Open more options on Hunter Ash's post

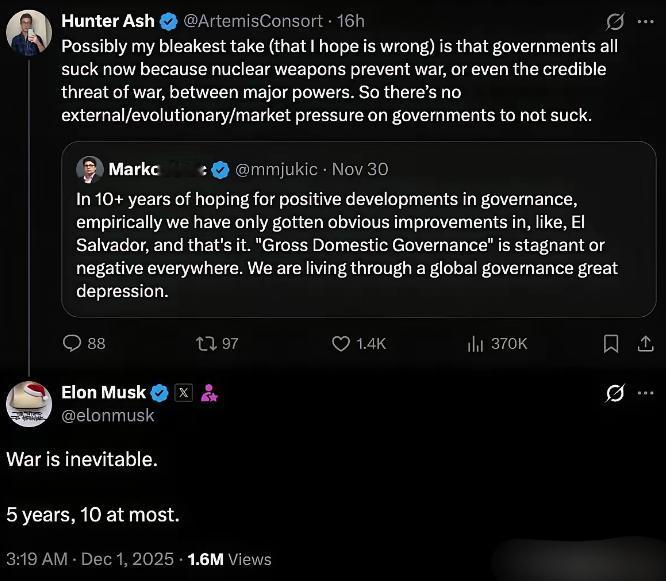(646, 21)
